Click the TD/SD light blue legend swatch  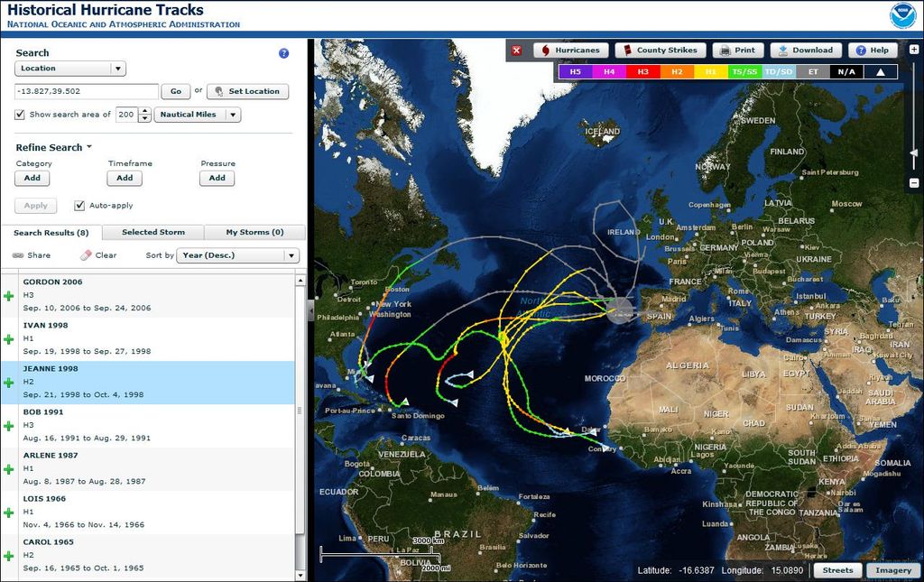click(x=779, y=72)
